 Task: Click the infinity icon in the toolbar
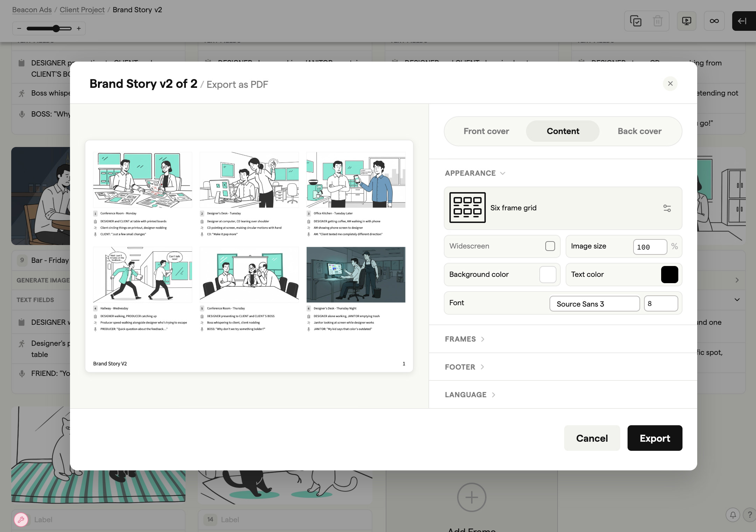(714, 21)
